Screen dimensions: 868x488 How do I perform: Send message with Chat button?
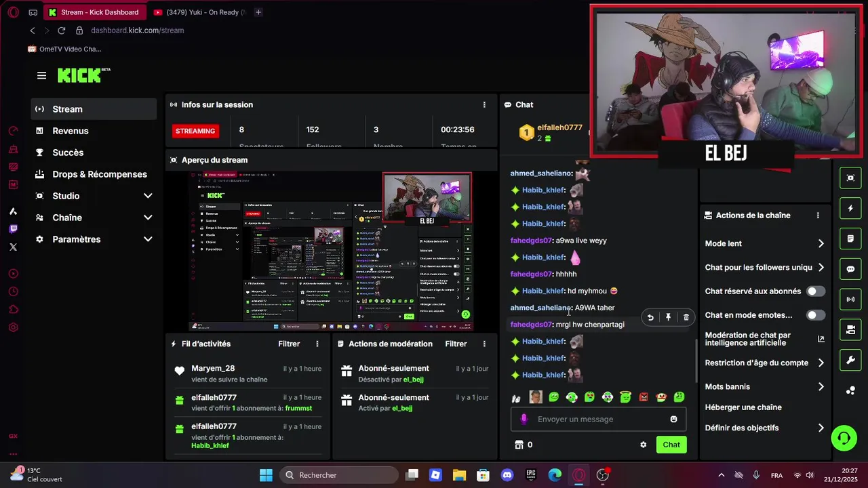[671, 445]
